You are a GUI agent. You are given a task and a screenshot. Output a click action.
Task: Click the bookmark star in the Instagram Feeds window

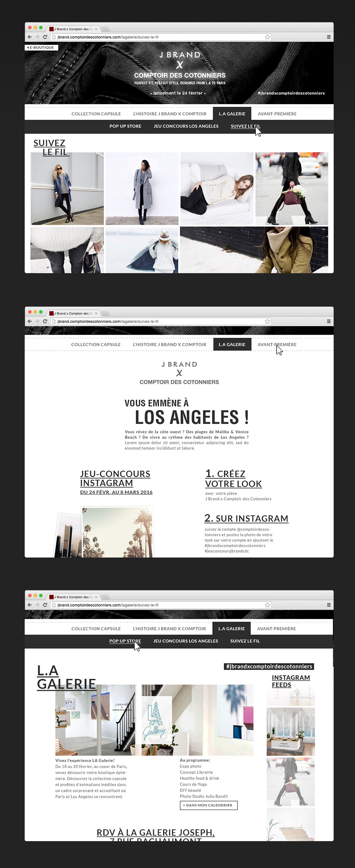268,605
